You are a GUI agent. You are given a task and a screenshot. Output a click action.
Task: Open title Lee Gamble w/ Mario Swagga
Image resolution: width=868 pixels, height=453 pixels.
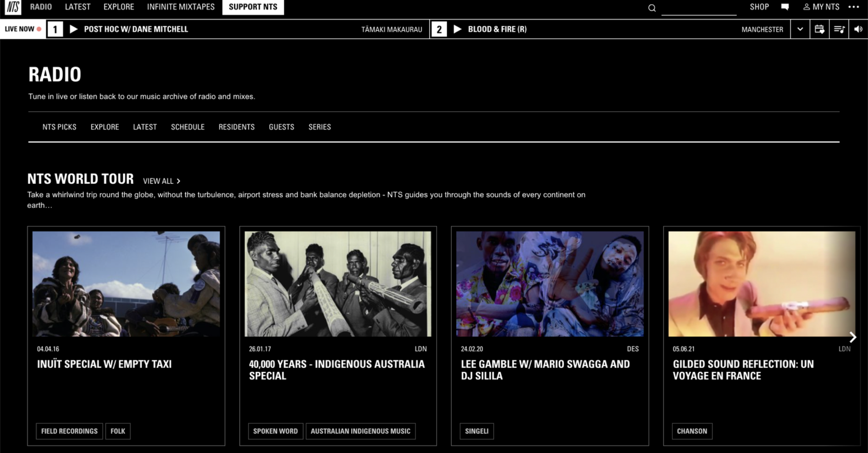click(x=545, y=370)
